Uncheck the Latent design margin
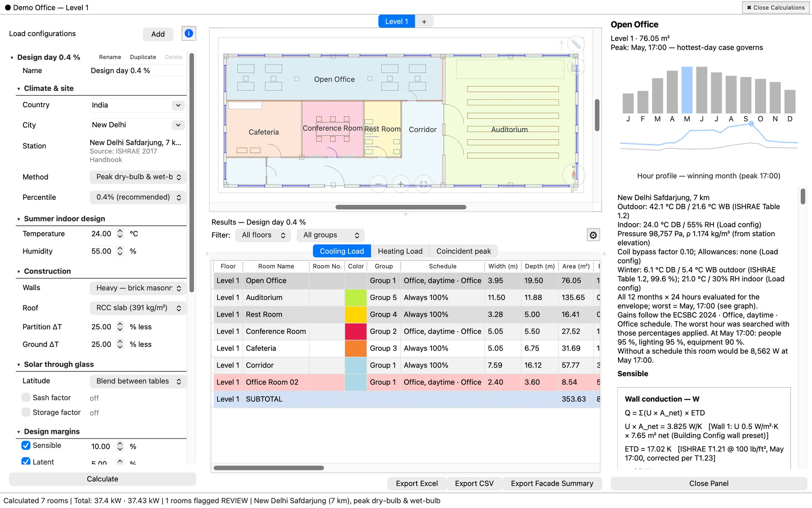This screenshot has height=508, width=812. [26, 461]
